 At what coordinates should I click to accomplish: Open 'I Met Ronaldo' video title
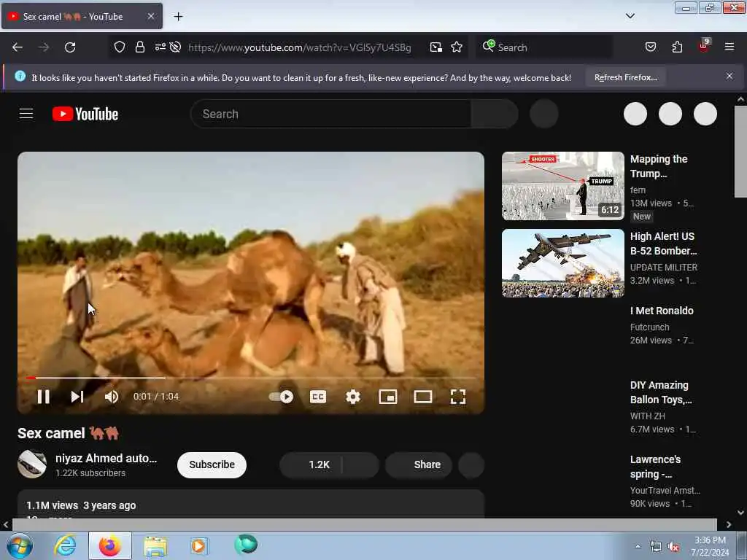coord(662,311)
